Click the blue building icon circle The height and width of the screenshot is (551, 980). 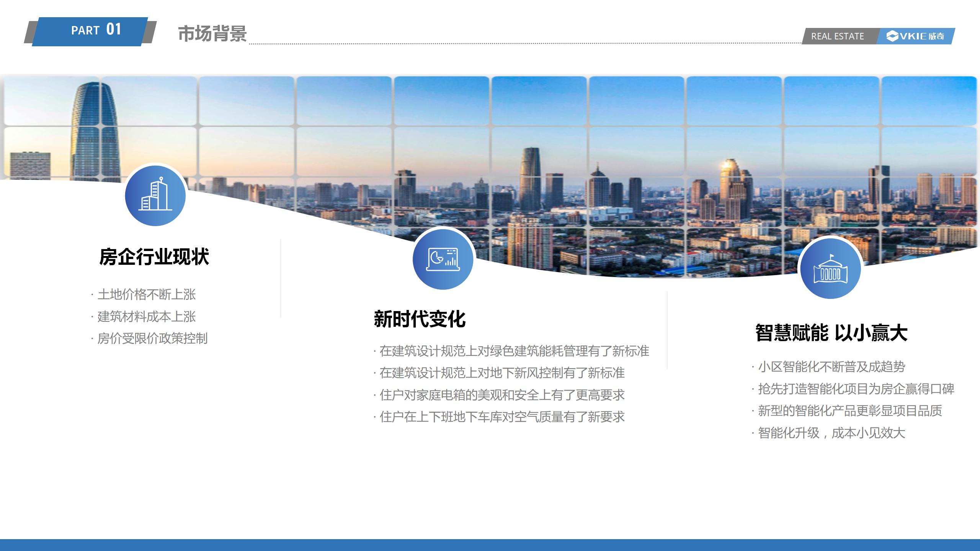click(155, 196)
